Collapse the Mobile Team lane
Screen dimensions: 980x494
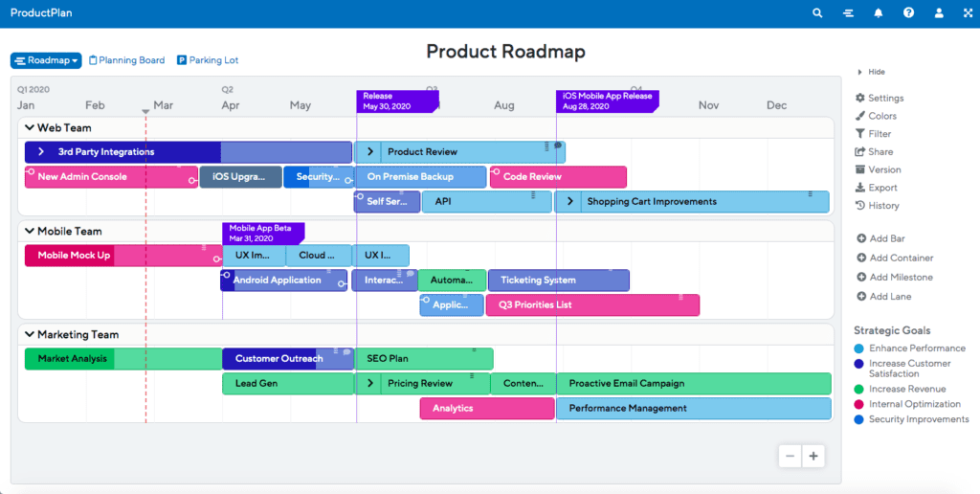pos(29,232)
